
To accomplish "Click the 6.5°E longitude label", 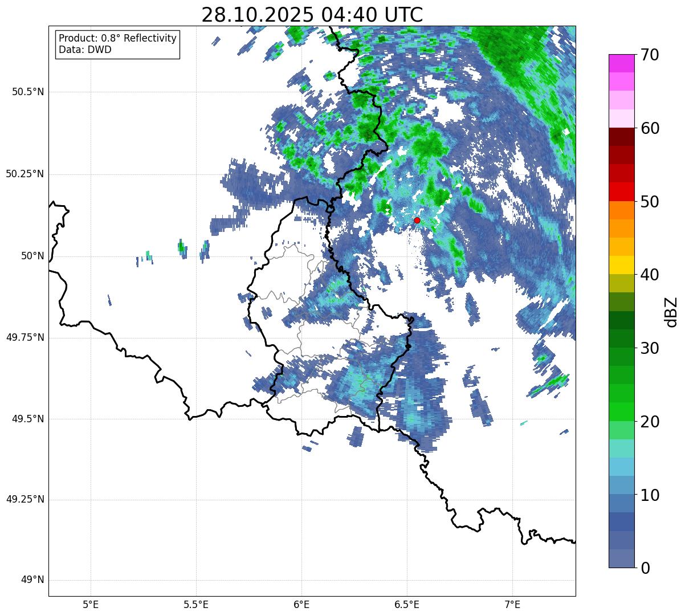I will tap(407, 605).
